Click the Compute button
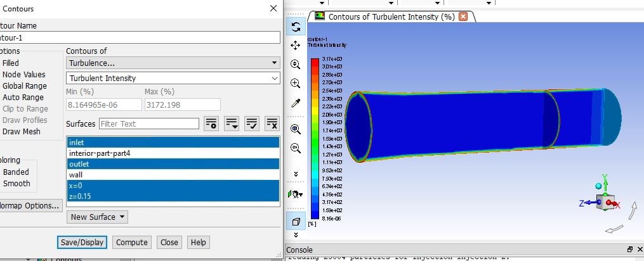The height and width of the screenshot is (261, 644). 132,243
